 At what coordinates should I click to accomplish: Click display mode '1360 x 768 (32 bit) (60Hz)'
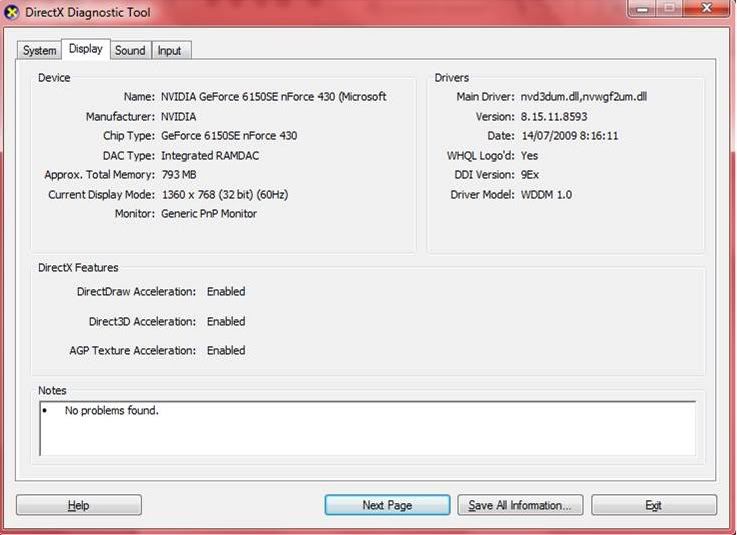point(225,195)
